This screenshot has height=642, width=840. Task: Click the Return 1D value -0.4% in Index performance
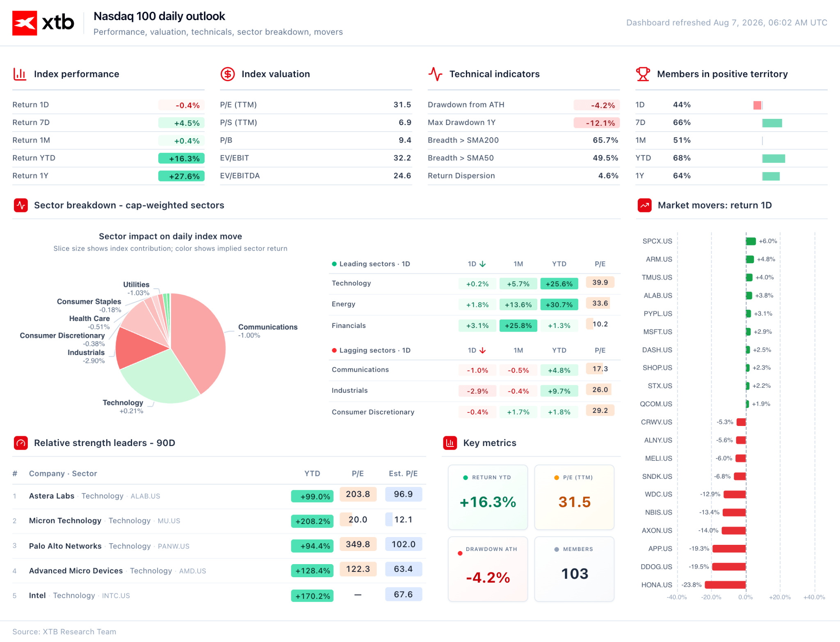(x=181, y=105)
